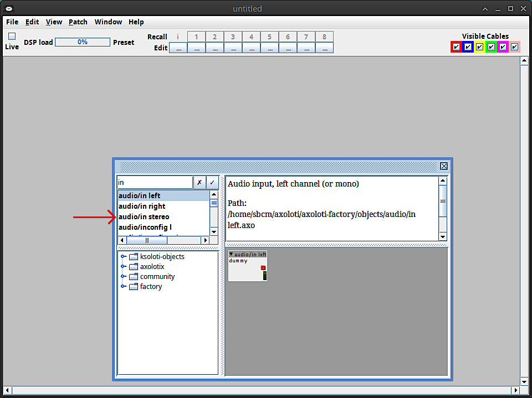Click results list horizontal scroll left arrow
The width and height of the screenshot is (532, 398).
pos(122,240)
